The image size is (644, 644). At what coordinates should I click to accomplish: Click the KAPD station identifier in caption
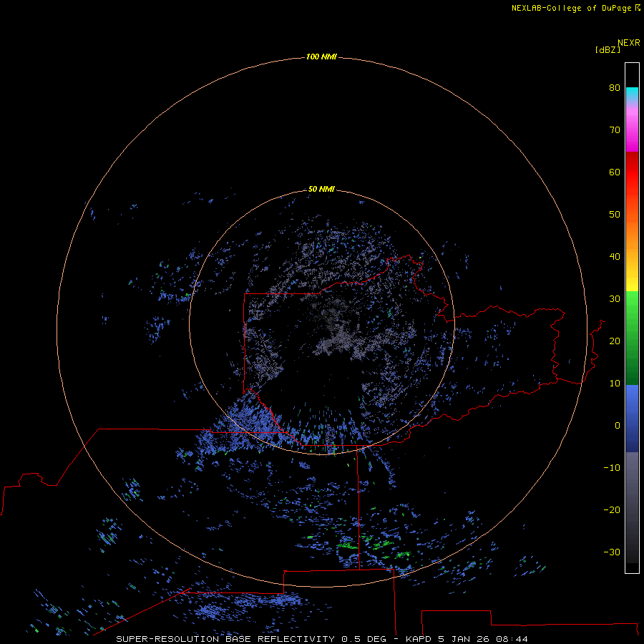419,639
